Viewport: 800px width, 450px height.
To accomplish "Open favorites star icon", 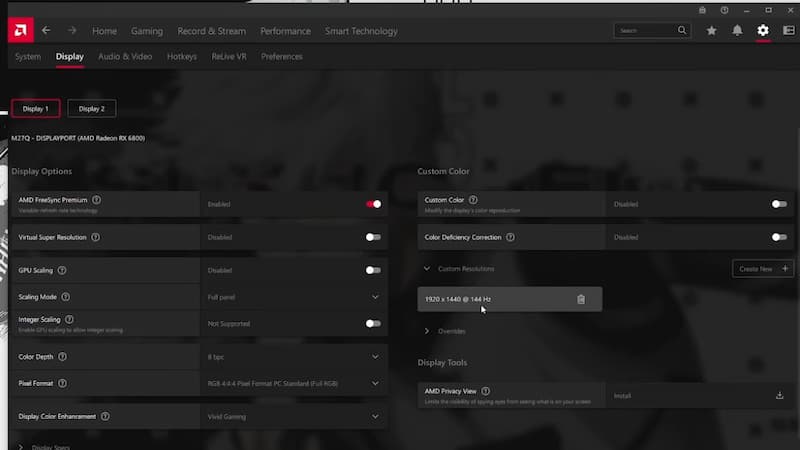I will pos(711,31).
